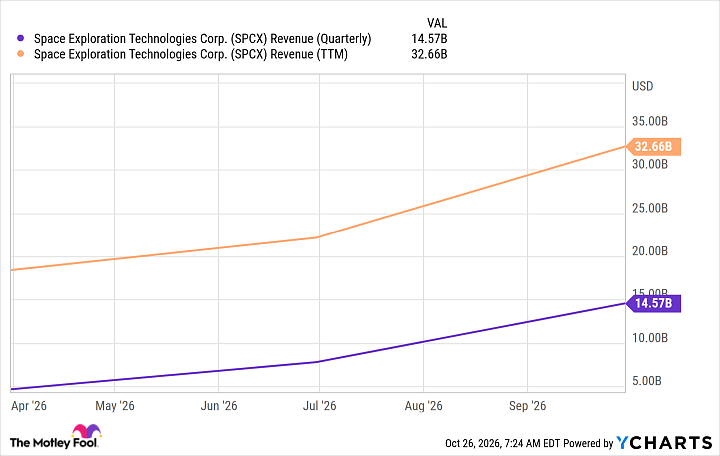Click the Aug '26 x-axis label
Image resolution: width=720 pixels, height=456 pixels.
[x=423, y=406]
